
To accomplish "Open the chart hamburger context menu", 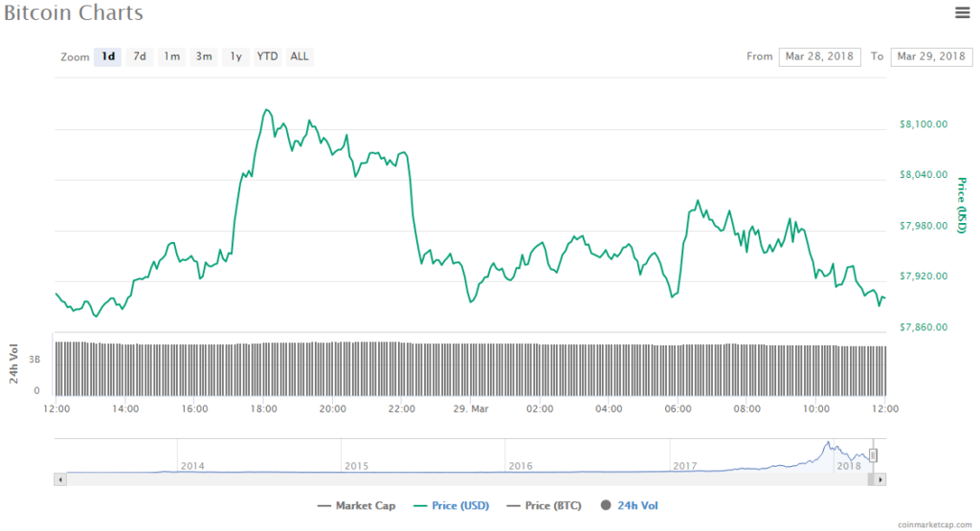I will (x=963, y=12).
